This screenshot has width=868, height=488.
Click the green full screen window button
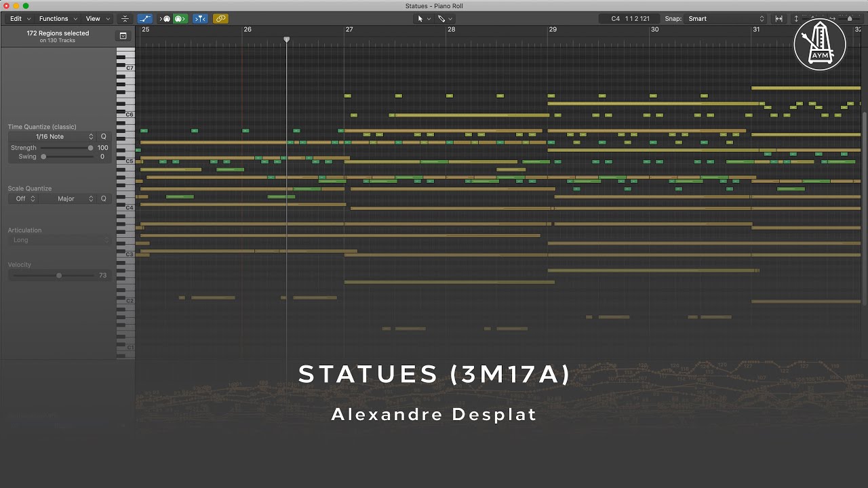point(26,6)
